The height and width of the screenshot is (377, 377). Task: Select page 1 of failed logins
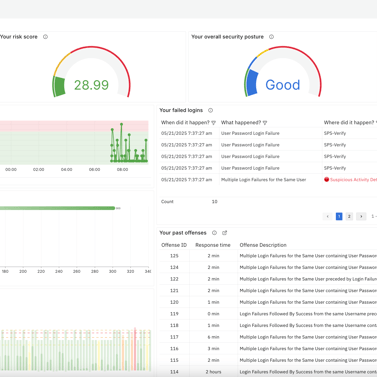[x=339, y=217]
